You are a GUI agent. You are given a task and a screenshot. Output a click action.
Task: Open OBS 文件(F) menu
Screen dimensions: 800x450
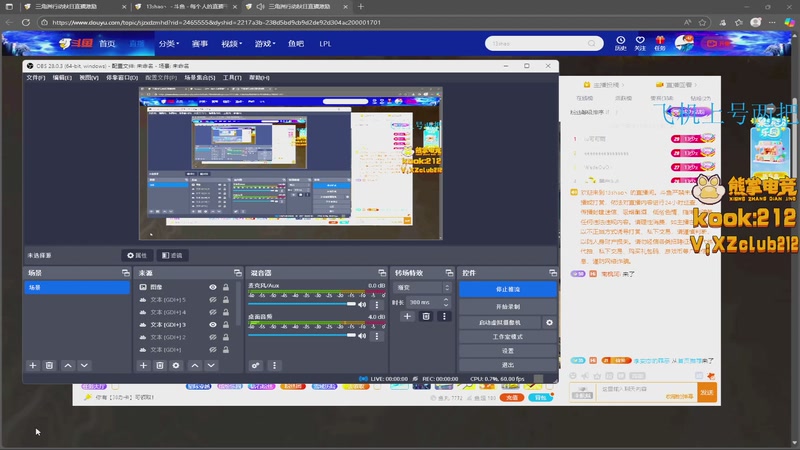(36, 78)
